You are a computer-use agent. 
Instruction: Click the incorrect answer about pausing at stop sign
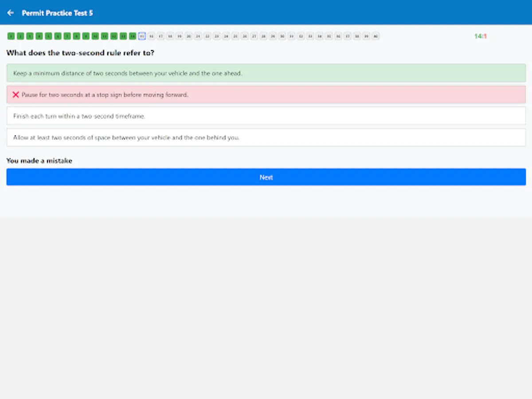266,94
